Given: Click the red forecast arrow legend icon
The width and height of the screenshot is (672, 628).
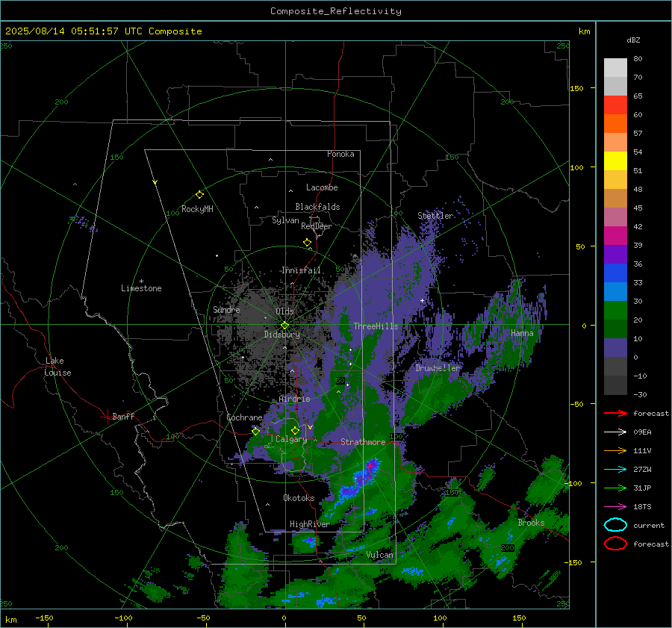Looking at the screenshot, I should 615,413.
